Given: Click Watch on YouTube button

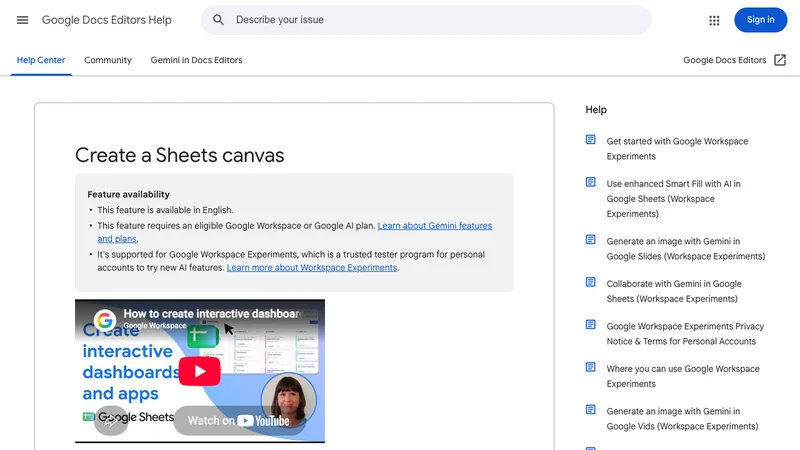Looking at the screenshot, I should (x=239, y=421).
